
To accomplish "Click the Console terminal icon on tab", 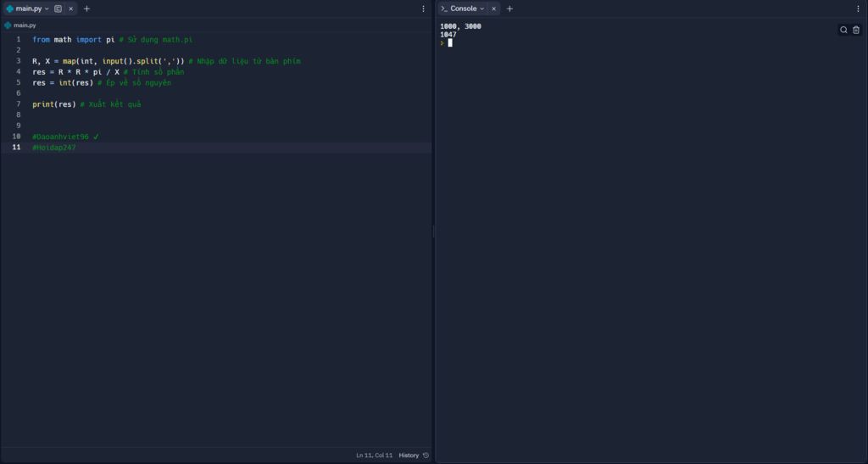I will coord(444,8).
